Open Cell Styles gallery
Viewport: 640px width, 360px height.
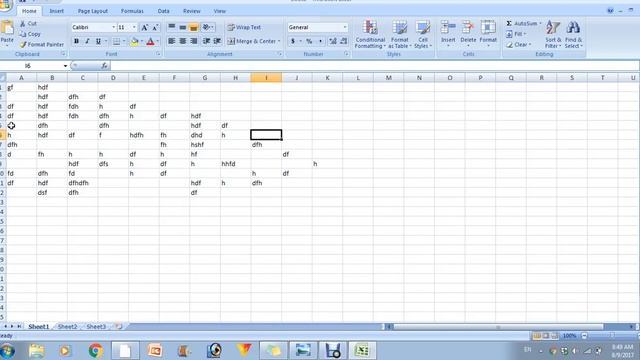click(423, 34)
